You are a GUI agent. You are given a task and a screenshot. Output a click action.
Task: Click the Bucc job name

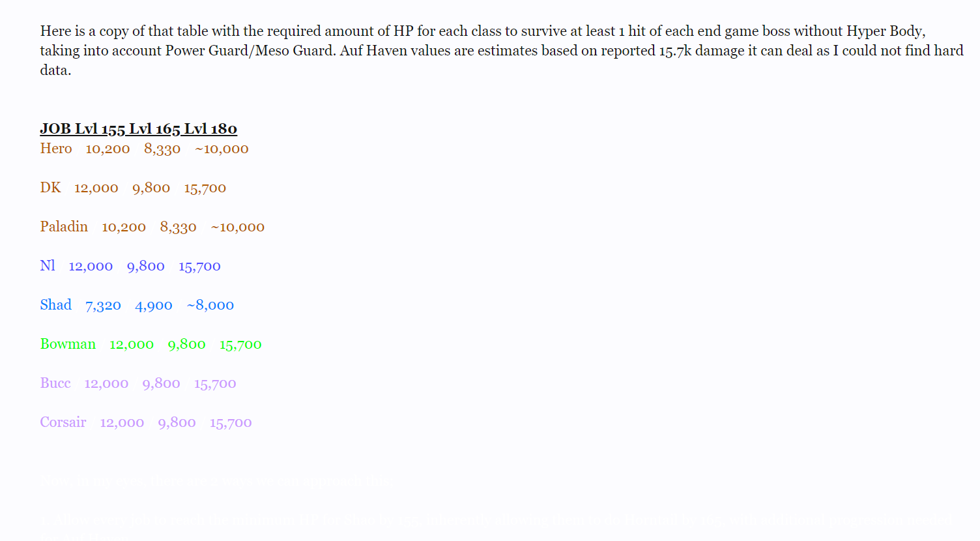click(x=55, y=383)
